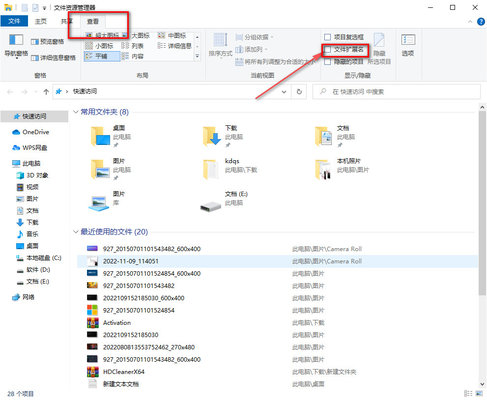Collapse the 最近使用的文件 group

(76, 232)
